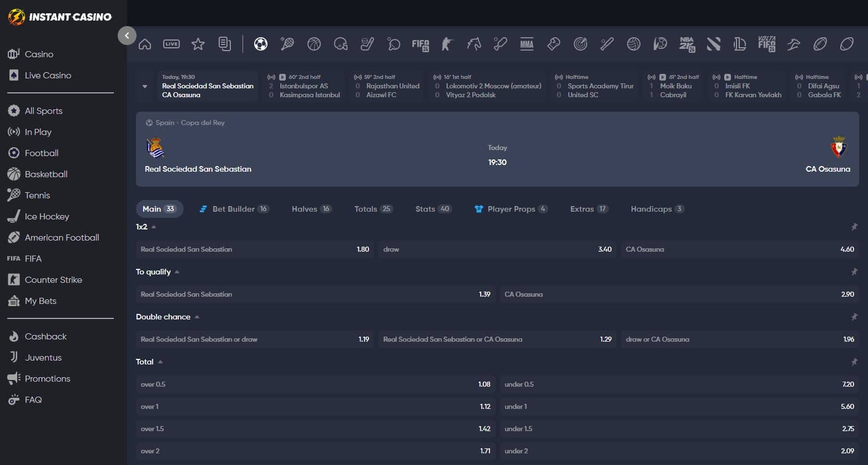This screenshot has height=465, width=868.
Task: Switch to the Main tab
Action: click(x=159, y=209)
